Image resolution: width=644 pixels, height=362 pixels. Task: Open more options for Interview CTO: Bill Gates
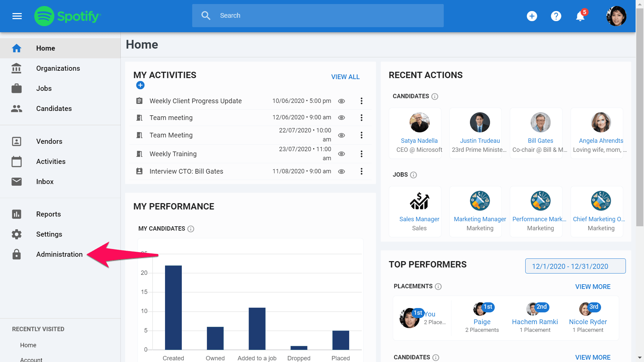[362, 171]
